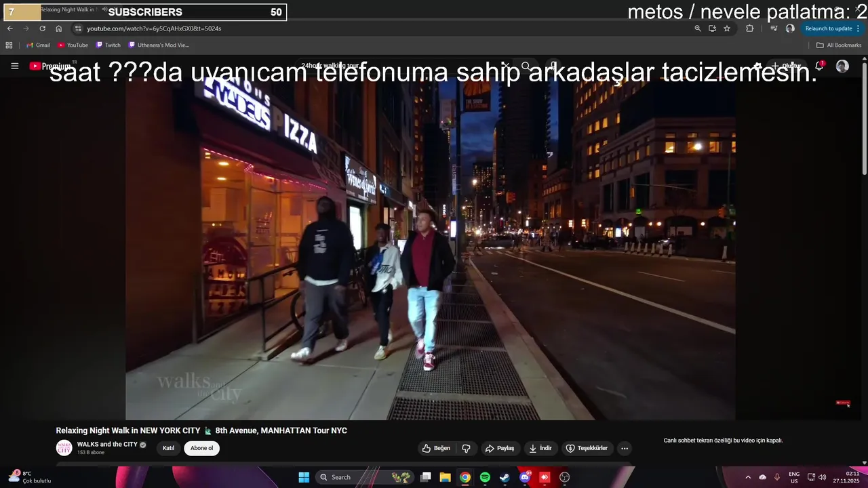
Task: Open Steam from the taskbar
Action: click(x=505, y=477)
